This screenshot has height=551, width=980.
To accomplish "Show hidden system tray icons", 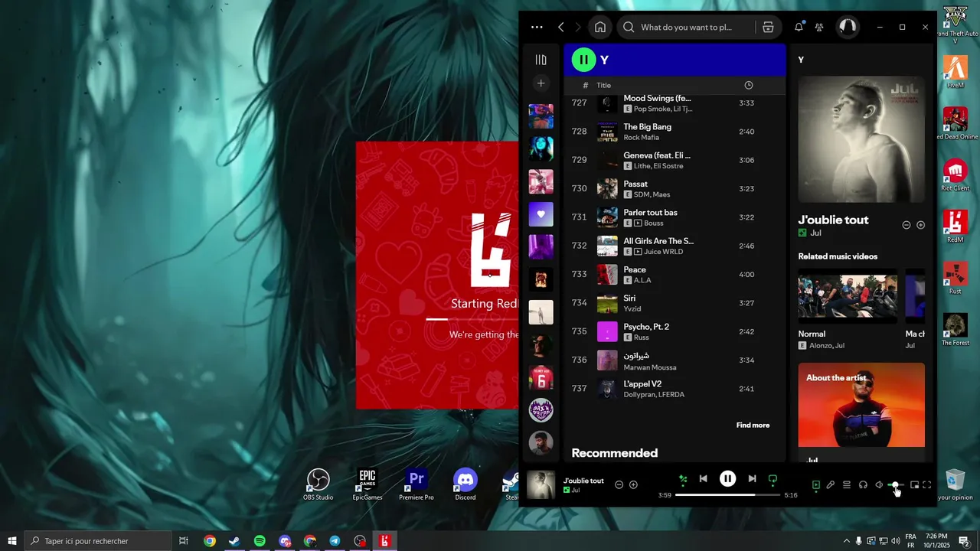I will pyautogui.click(x=846, y=541).
